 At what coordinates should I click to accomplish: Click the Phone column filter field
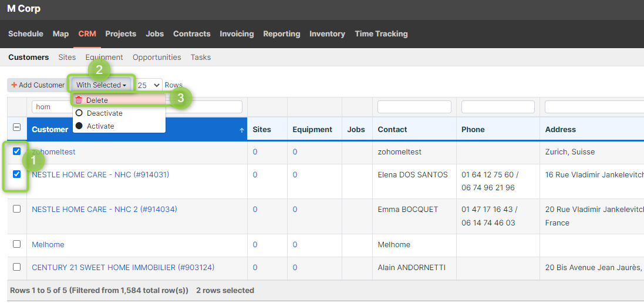pyautogui.click(x=498, y=107)
